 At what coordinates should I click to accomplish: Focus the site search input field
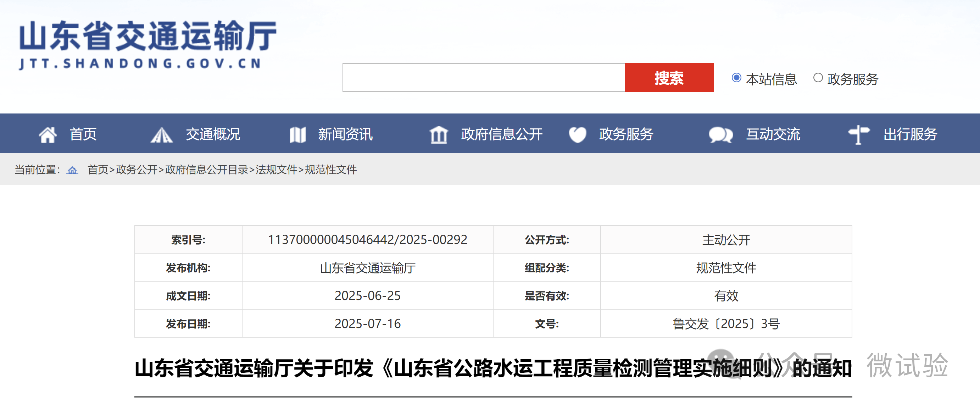pyautogui.click(x=483, y=78)
